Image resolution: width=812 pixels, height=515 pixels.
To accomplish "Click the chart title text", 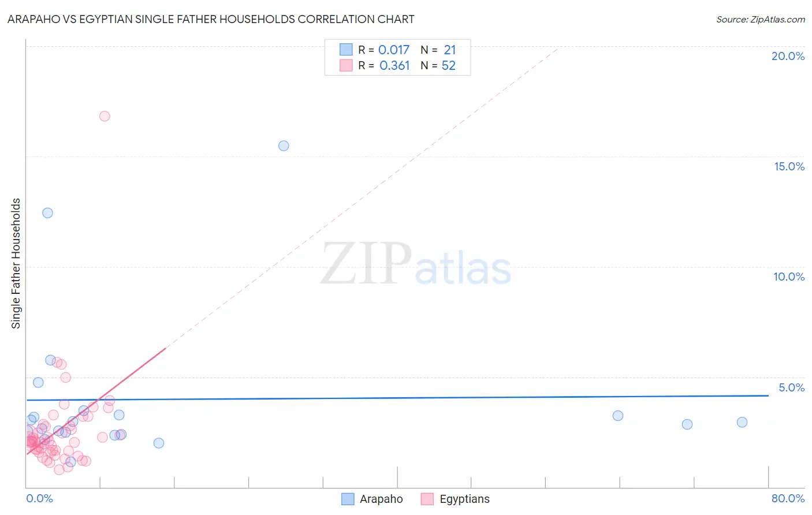I will [211, 19].
